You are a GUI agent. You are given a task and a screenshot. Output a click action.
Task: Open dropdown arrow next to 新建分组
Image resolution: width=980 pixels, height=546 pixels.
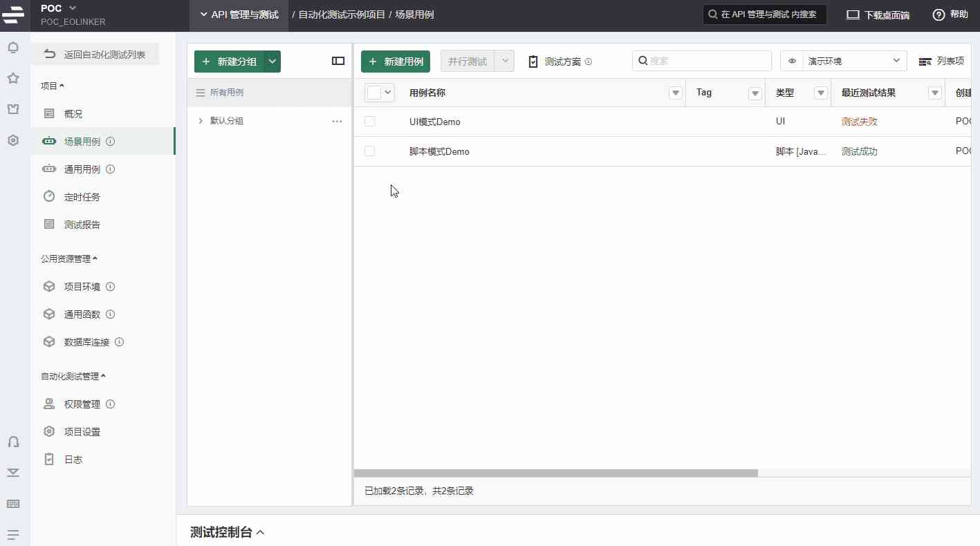[272, 62]
